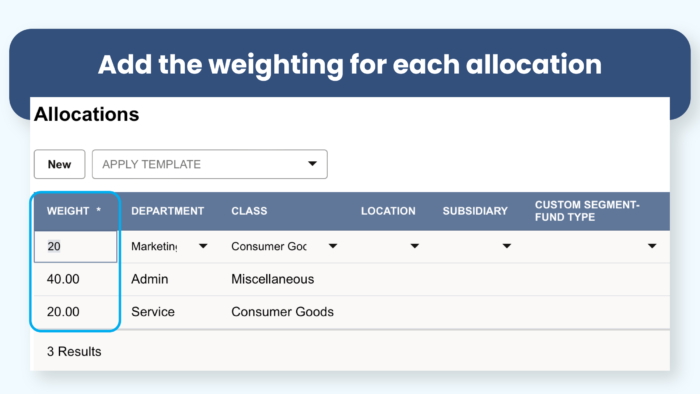Expand the Consumer Goods class dropdown arrow
The width and height of the screenshot is (700, 394).
(333, 246)
